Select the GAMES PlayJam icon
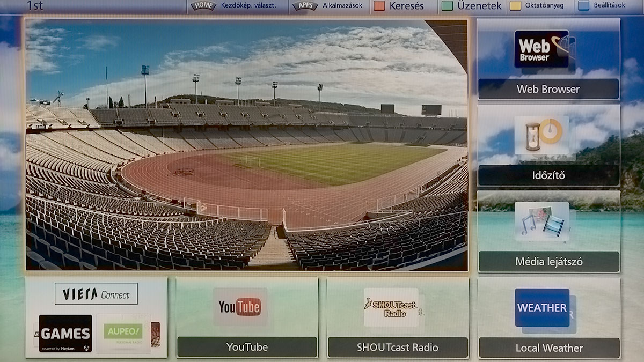 tap(65, 334)
